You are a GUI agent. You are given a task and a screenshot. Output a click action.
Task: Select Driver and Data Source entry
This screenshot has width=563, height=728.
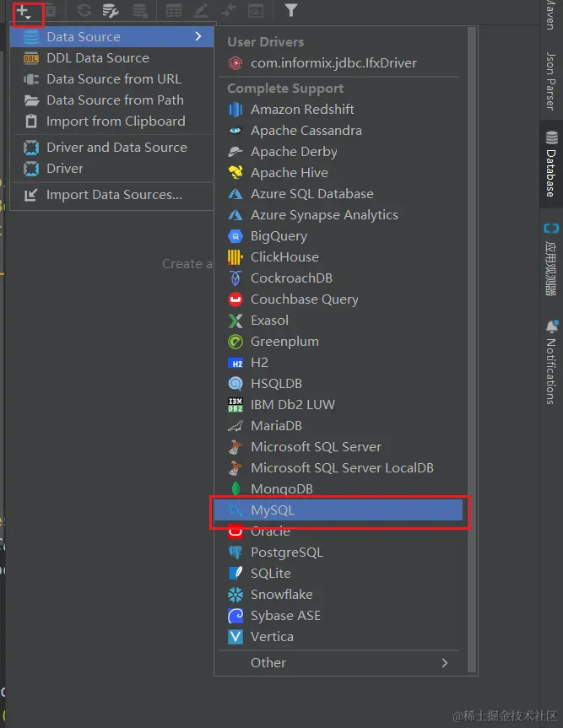[x=111, y=147]
